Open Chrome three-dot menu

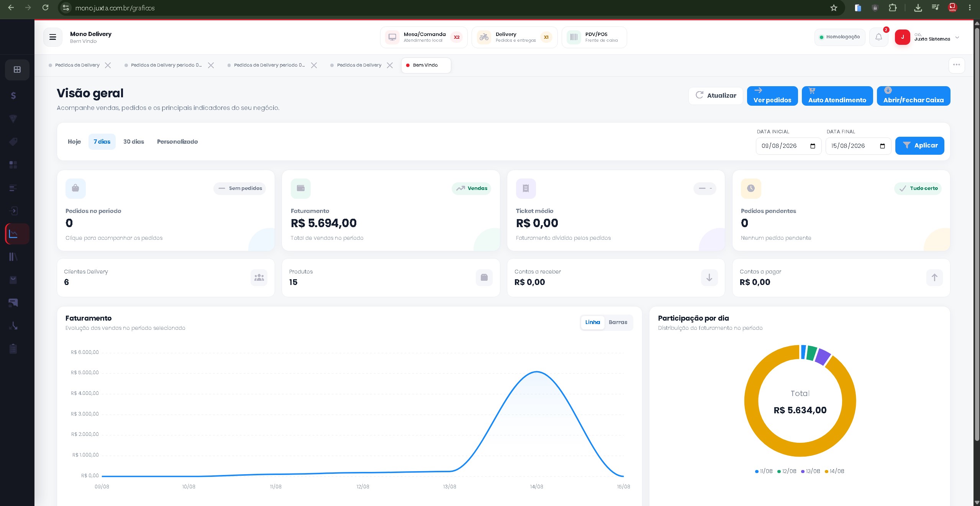pos(970,8)
